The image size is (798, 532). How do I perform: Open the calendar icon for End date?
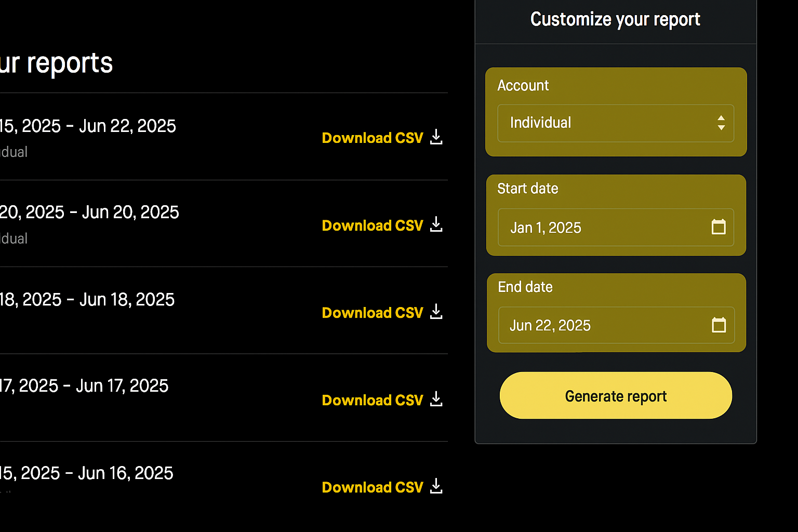click(x=719, y=325)
